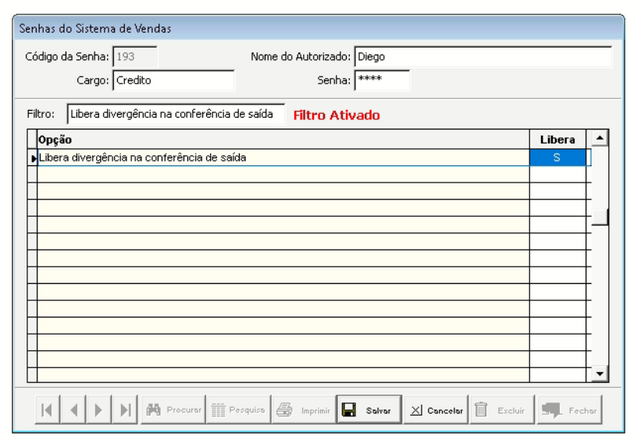Image resolution: width=634 pixels, height=443 pixels.
Task: Click the Procurar binoculars button
Action: click(173, 410)
